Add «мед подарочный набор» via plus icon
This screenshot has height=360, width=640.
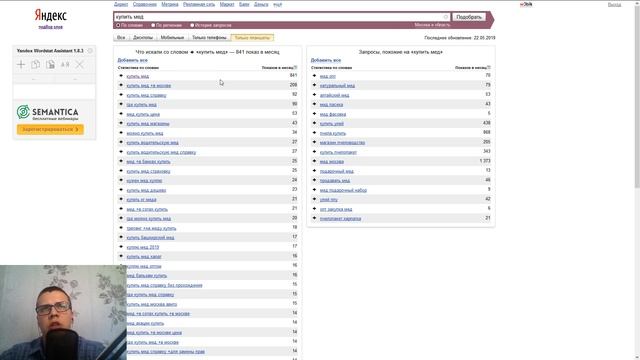314,190
